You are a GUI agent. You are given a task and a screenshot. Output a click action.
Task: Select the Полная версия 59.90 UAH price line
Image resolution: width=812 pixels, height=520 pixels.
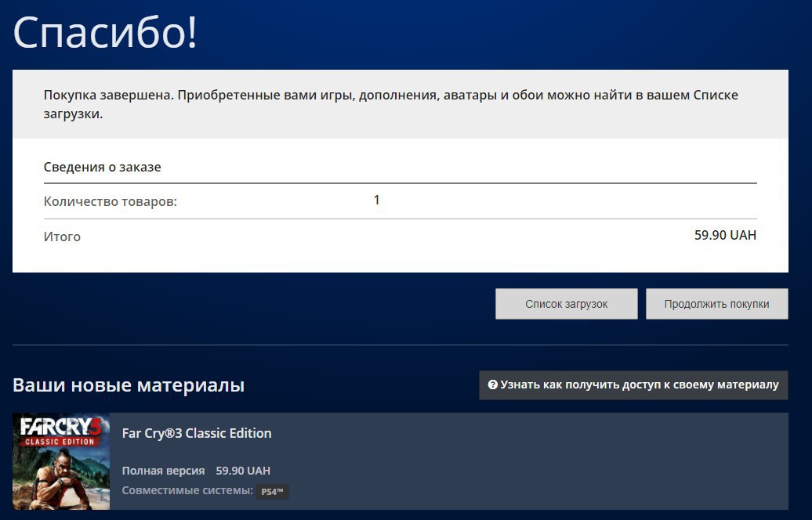point(196,471)
